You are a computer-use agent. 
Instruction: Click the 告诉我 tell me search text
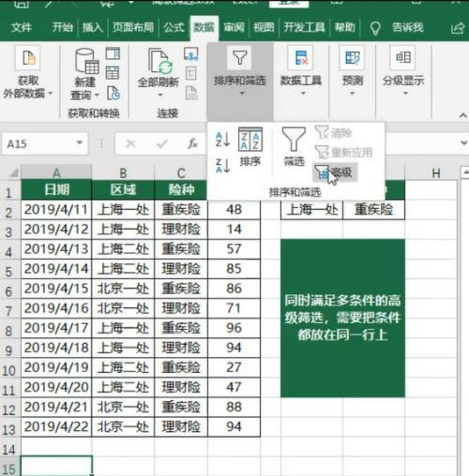point(408,27)
